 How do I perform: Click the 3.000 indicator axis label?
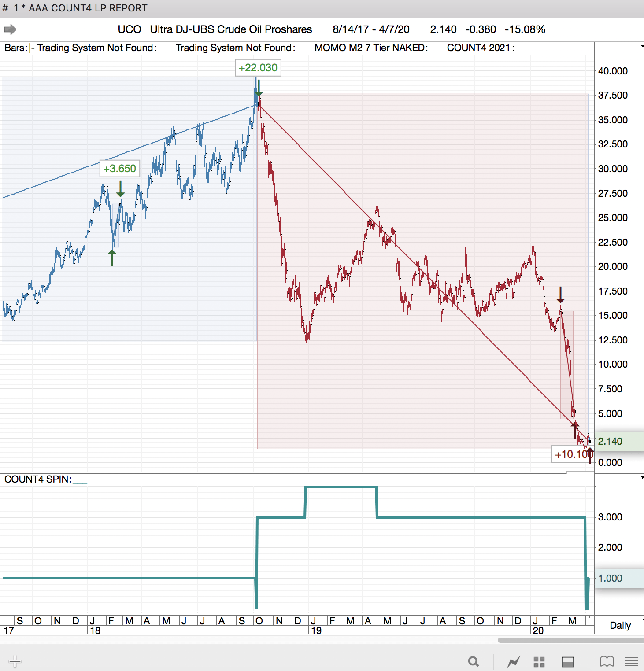[x=610, y=517]
